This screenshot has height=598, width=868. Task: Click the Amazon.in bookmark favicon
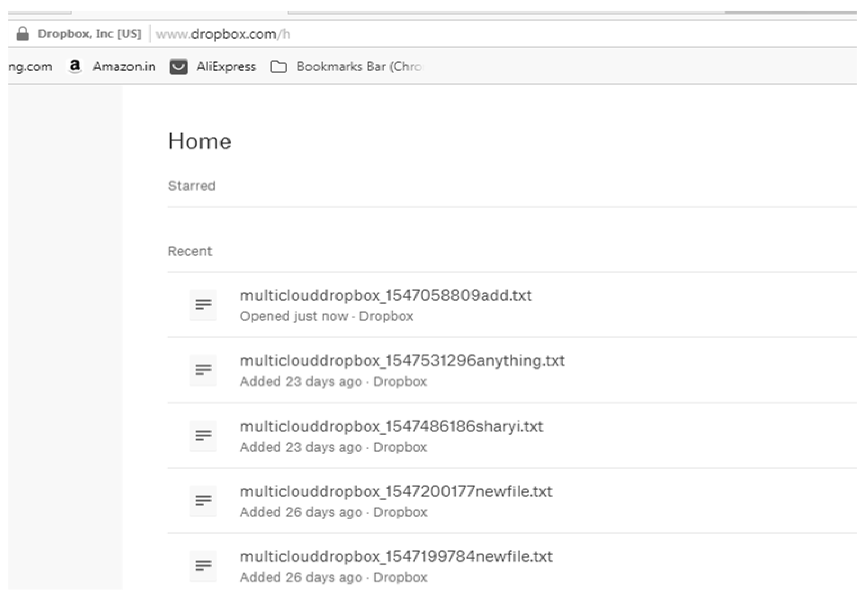[x=75, y=67]
